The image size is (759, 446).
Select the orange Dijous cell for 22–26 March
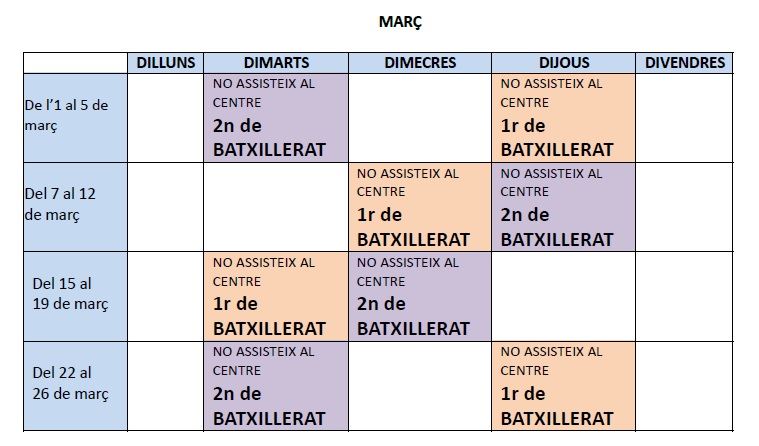[x=564, y=385]
